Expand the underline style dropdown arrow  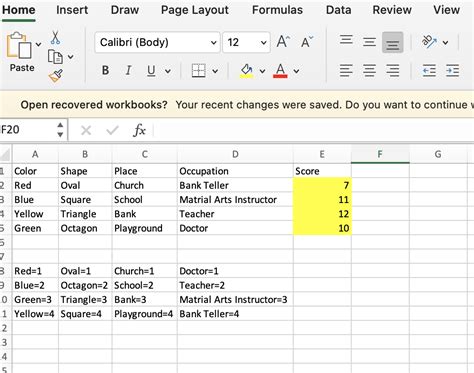pyautogui.click(x=168, y=71)
